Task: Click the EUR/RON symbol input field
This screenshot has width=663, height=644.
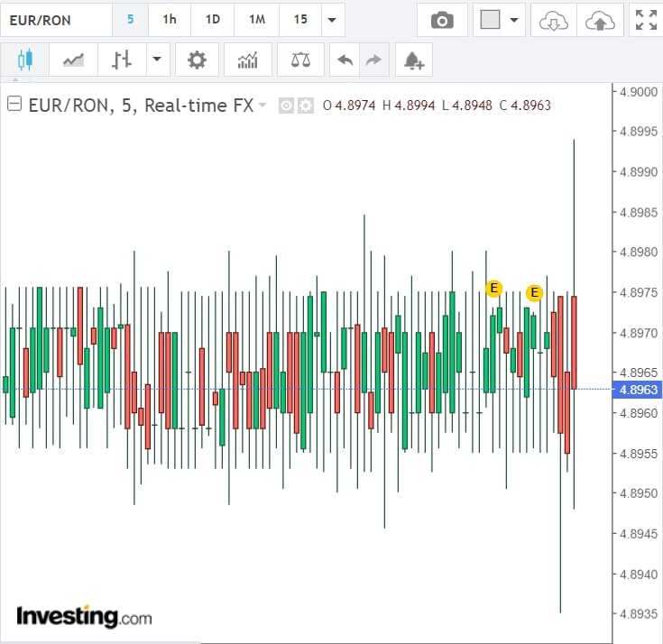Action: point(56,20)
